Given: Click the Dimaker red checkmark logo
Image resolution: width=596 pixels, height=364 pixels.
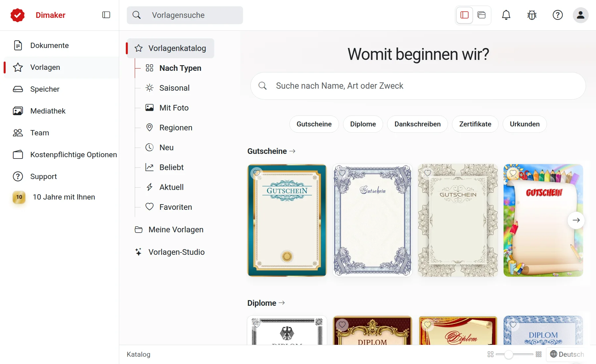Looking at the screenshot, I should (x=18, y=15).
